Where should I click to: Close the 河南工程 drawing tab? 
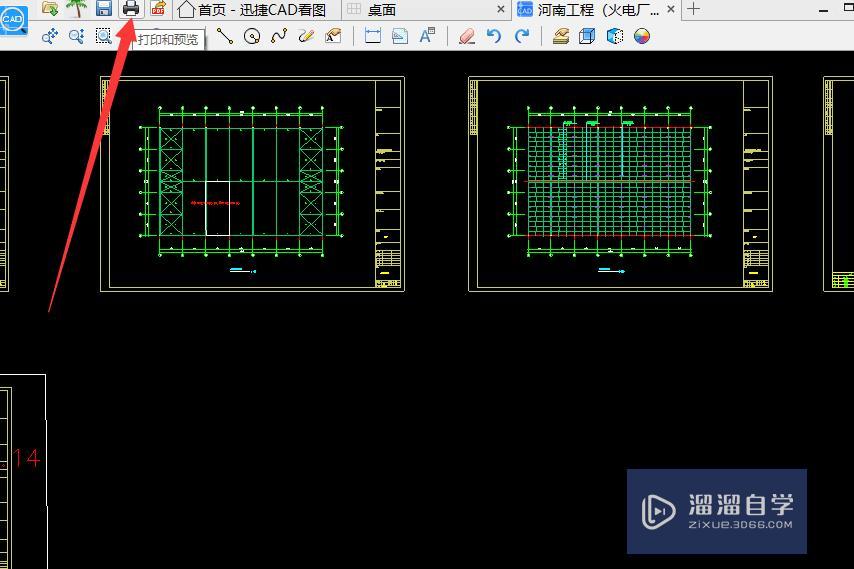[671, 9]
